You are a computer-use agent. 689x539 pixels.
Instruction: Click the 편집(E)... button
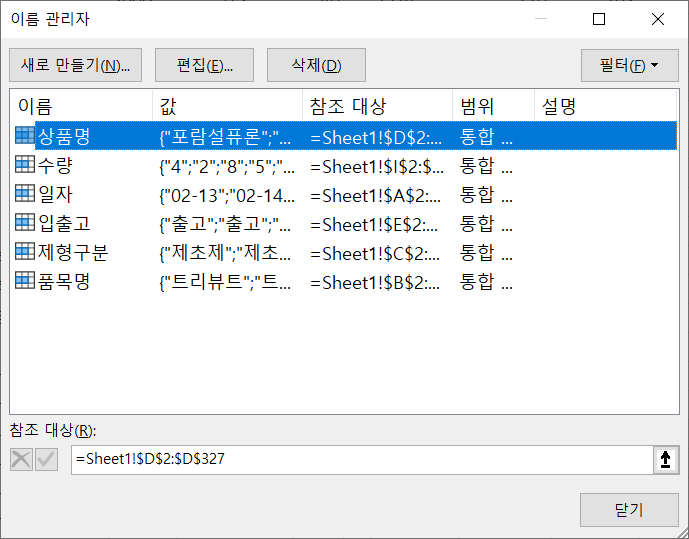point(204,65)
